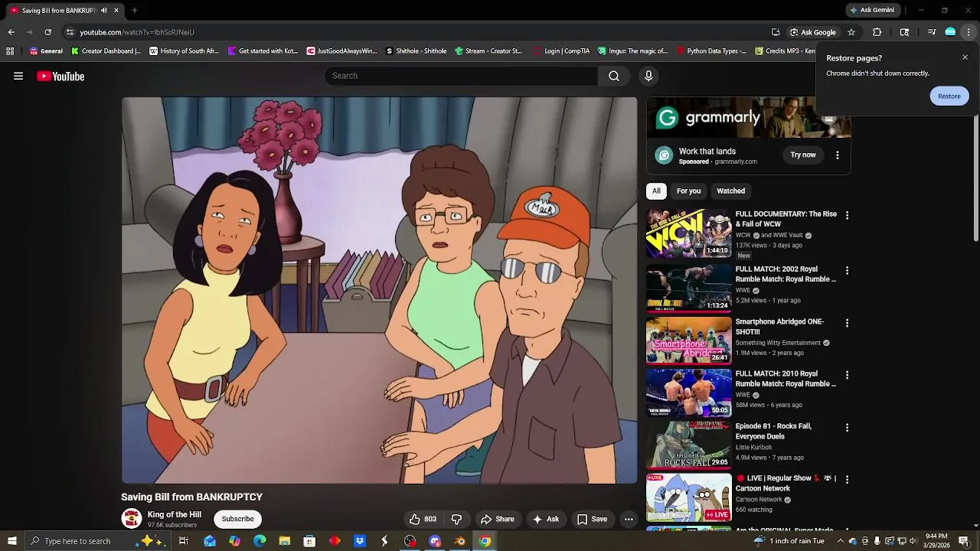Screen dimensions: 980x551
Task: Open menu for Rise & Fall of WCW video
Action: click(847, 216)
